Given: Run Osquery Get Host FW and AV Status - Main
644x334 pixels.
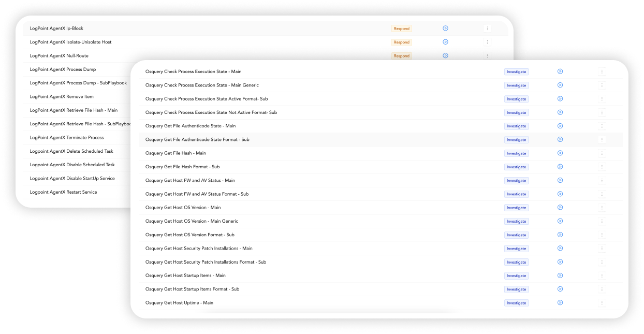Looking at the screenshot, I should pos(560,180).
